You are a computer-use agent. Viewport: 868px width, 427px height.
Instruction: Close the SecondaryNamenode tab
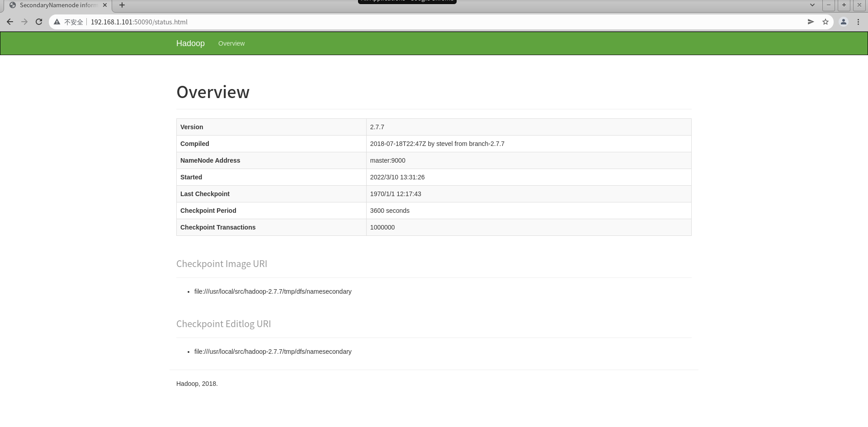click(105, 5)
